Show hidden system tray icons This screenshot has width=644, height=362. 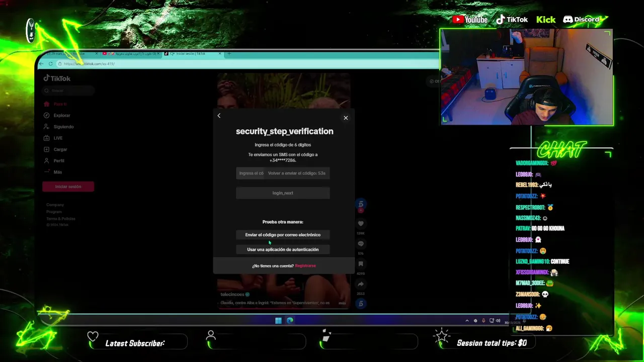tap(467, 321)
